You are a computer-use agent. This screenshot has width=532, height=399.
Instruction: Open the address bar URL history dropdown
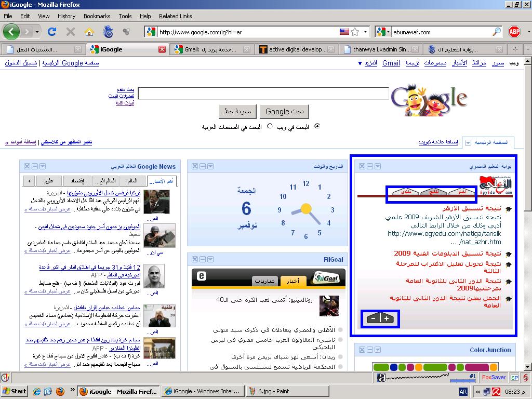coord(365,32)
